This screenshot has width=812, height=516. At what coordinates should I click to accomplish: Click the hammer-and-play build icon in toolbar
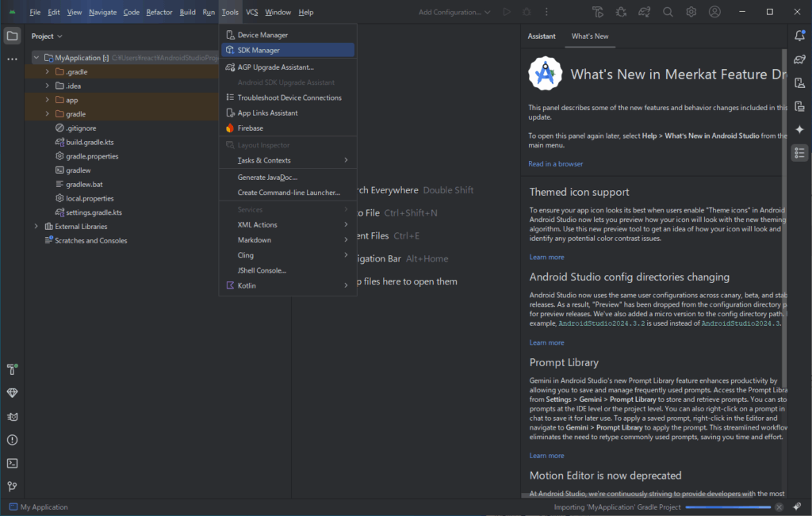tap(598, 12)
